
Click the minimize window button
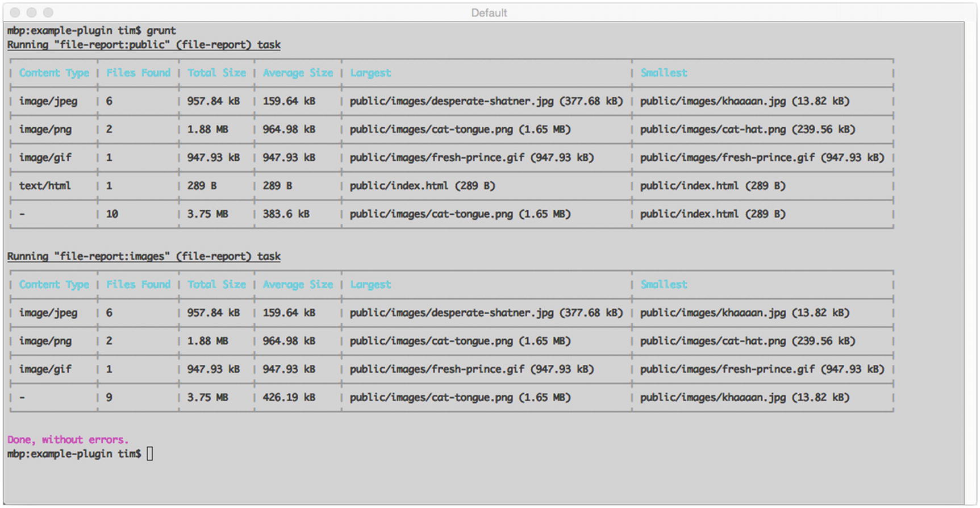point(32,13)
